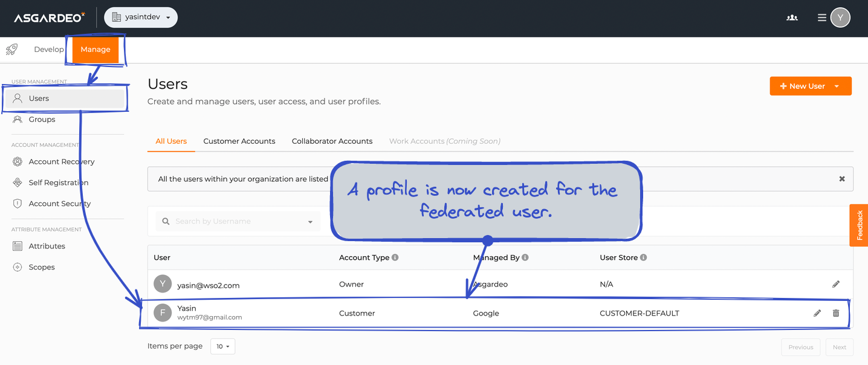This screenshot has width=868, height=365.
Task: Click the New User button
Action: pos(804,86)
